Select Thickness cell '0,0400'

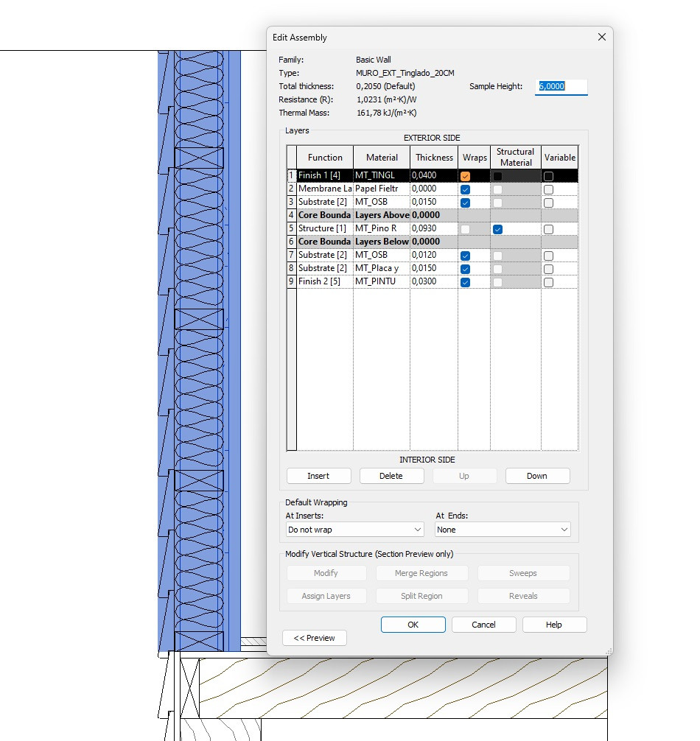pos(434,175)
